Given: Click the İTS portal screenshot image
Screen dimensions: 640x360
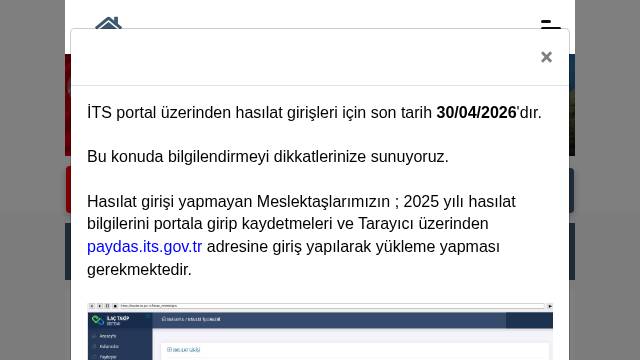Looking at the screenshot, I should [x=320, y=331].
